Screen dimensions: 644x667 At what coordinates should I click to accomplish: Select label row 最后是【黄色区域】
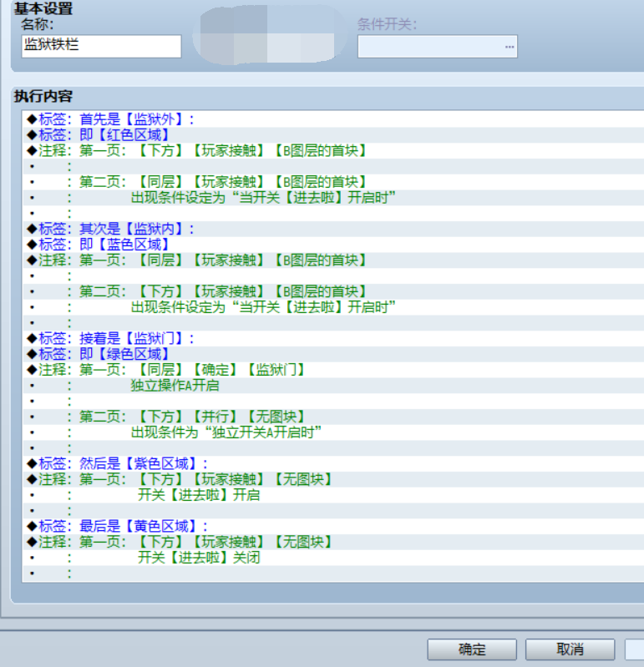[333, 526]
